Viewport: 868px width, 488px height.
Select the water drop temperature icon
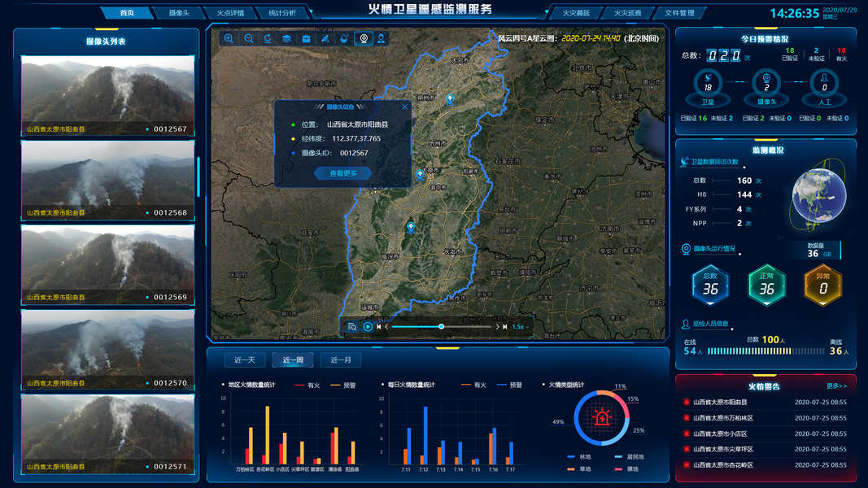pyautogui.click(x=344, y=38)
